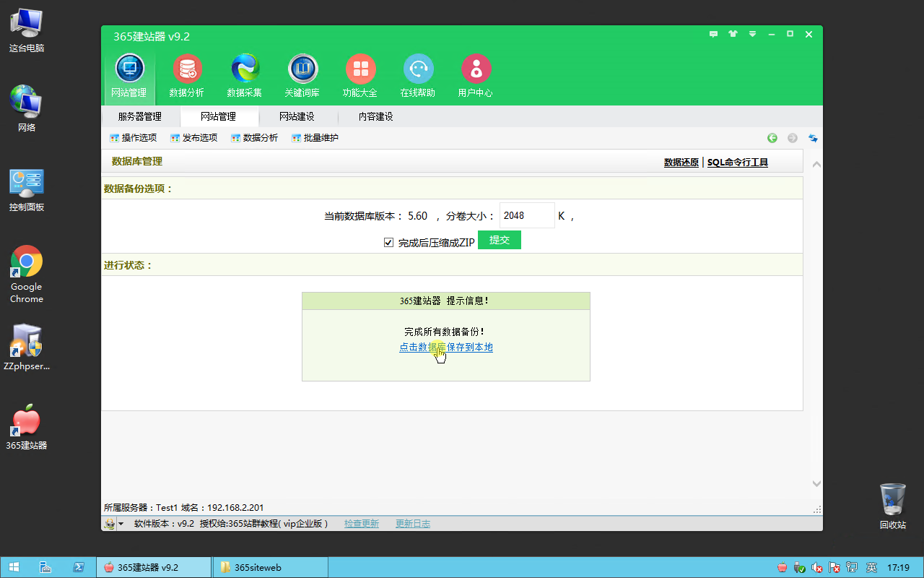Open 数据分析 main toolbar icon

click(187, 76)
